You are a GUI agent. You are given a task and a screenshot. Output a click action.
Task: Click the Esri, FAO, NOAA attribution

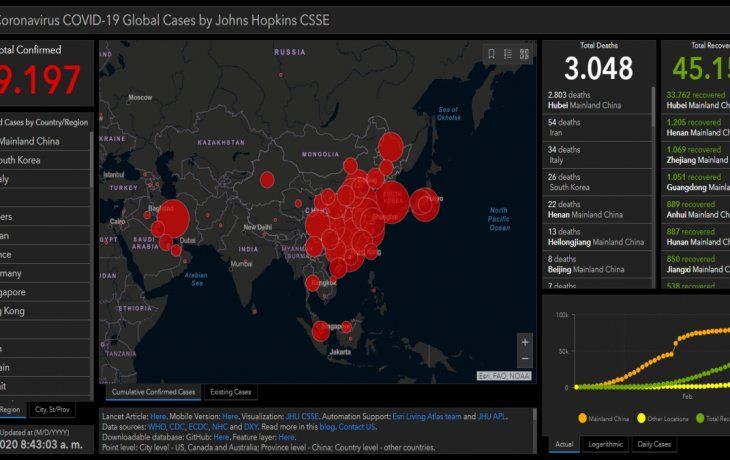coord(504,376)
